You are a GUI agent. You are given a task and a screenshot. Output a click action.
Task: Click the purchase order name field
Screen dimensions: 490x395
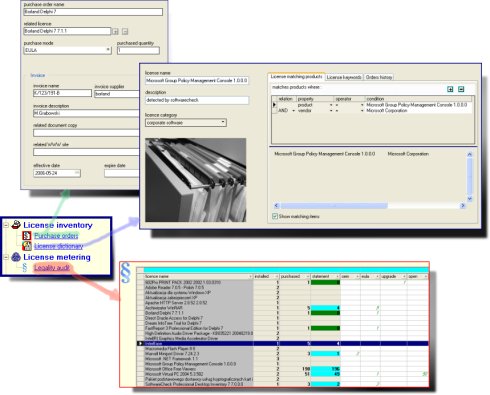pos(93,12)
